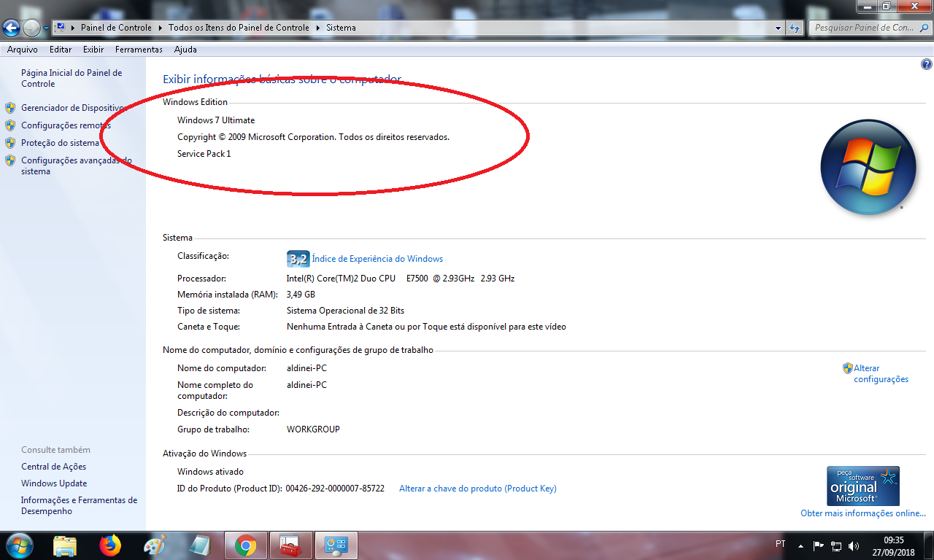The image size is (934, 560).
Task: Open the Ferramentas menu
Action: point(139,50)
